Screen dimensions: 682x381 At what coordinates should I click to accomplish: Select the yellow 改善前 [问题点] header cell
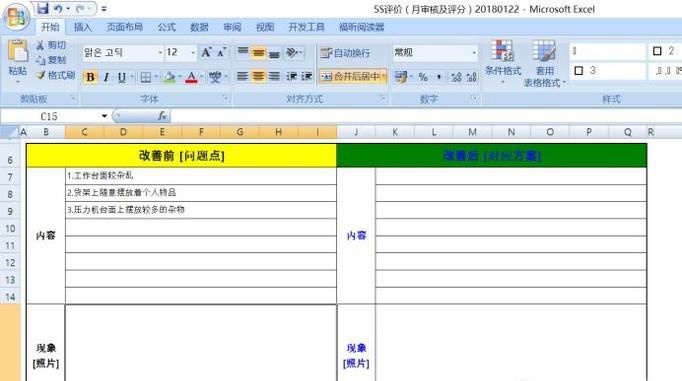181,155
